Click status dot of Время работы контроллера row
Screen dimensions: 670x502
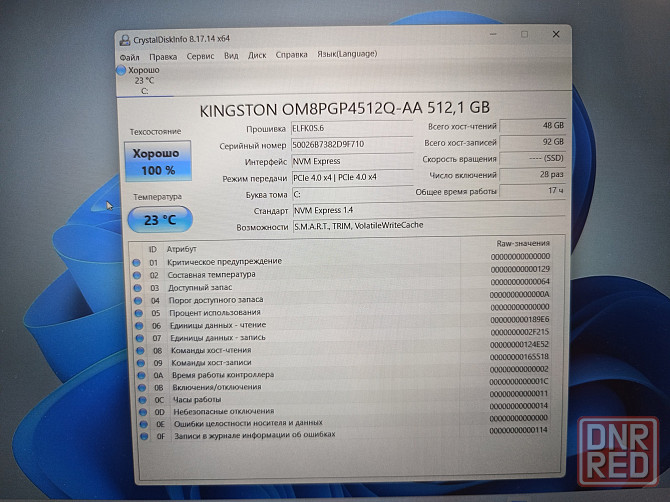[x=141, y=376]
